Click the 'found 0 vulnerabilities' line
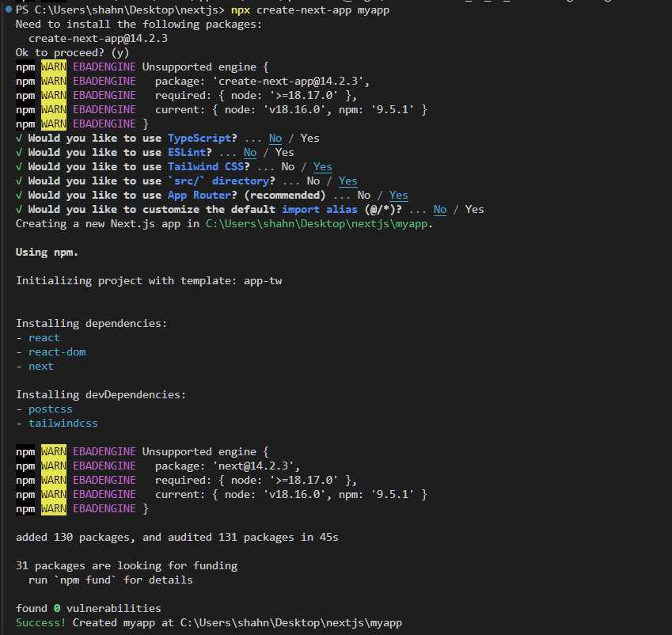The image size is (672, 635). click(x=89, y=608)
